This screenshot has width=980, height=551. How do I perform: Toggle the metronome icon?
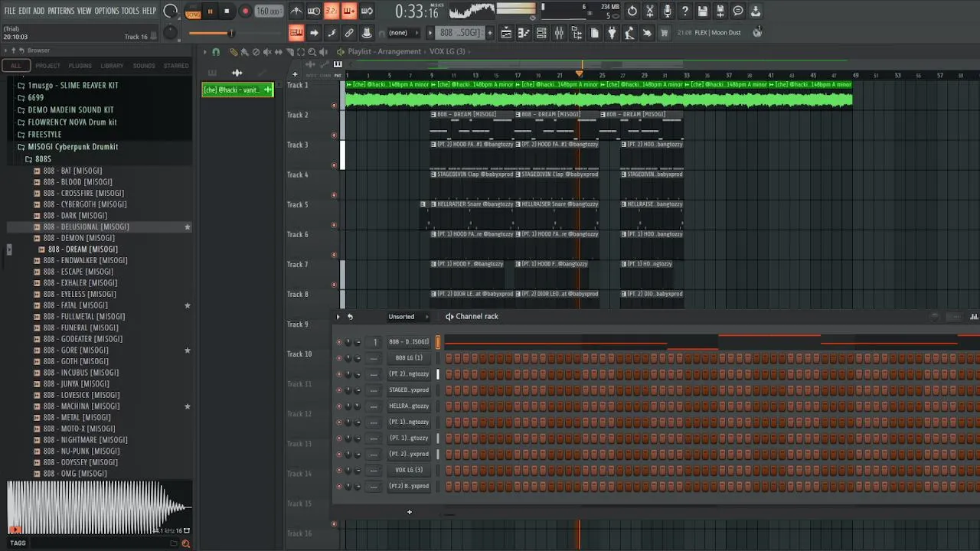[296, 11]
